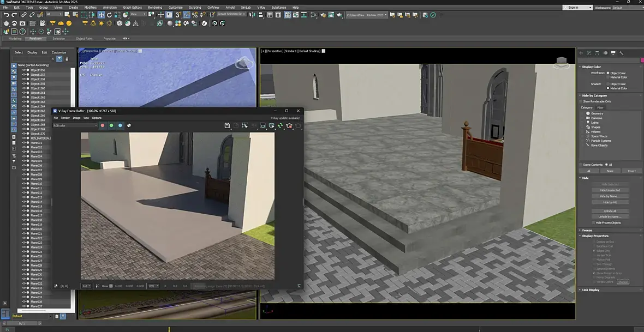Save image in V-Ray Frame Buffer
This screenshot has height=332, width=644.
[227, 125]
